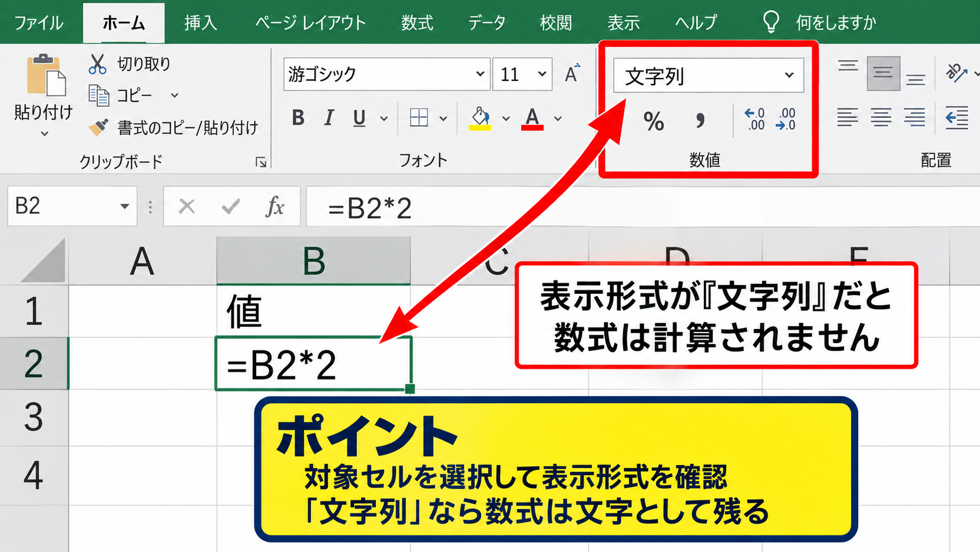Click the fx insert function icon
Viewport: 980px width, 552px height.
275,206
